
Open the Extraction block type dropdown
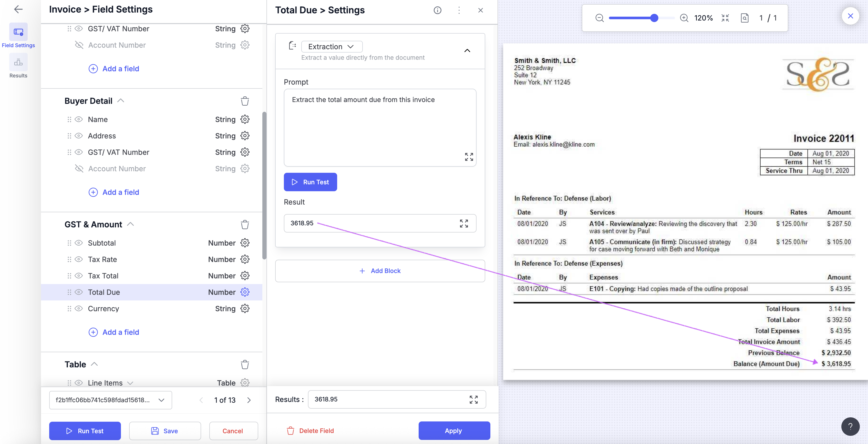click(332, 46)
